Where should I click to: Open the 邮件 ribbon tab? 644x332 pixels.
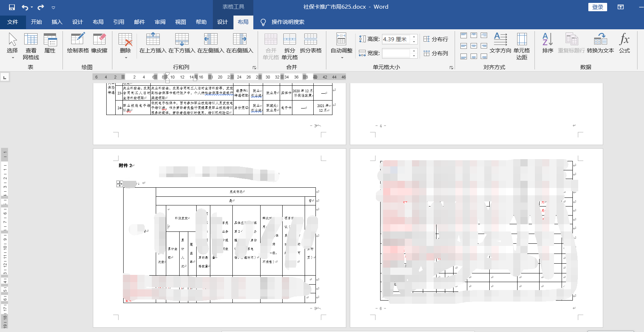139,22
